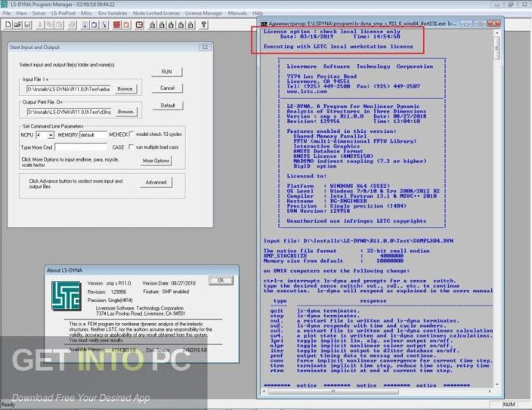This screenshot has height=410, width=532.
Task: Click the Print toolbar icon
Action: [72, 24]
